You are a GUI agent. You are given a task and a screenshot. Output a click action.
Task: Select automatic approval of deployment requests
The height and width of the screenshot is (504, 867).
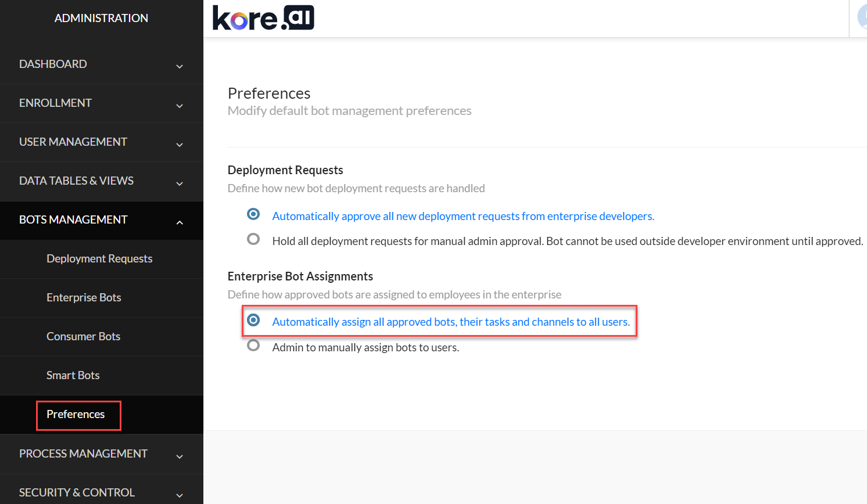point(253,214)
